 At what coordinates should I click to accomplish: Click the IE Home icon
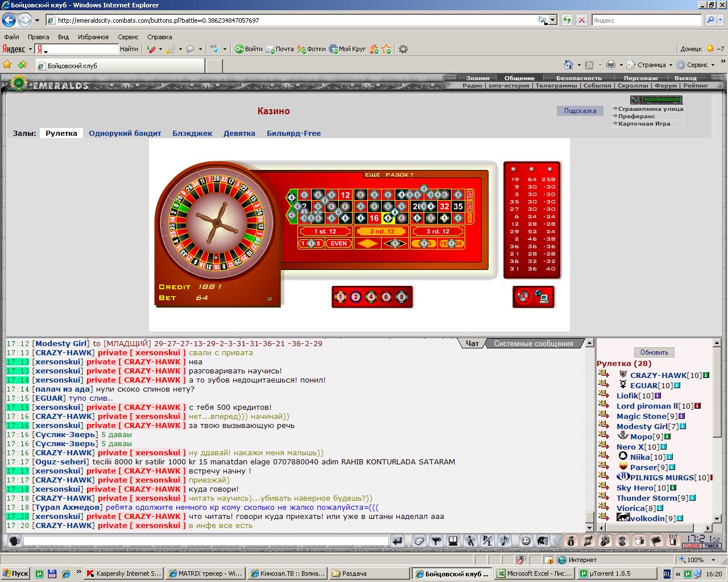pyautogui.click(x=568, y=65)
